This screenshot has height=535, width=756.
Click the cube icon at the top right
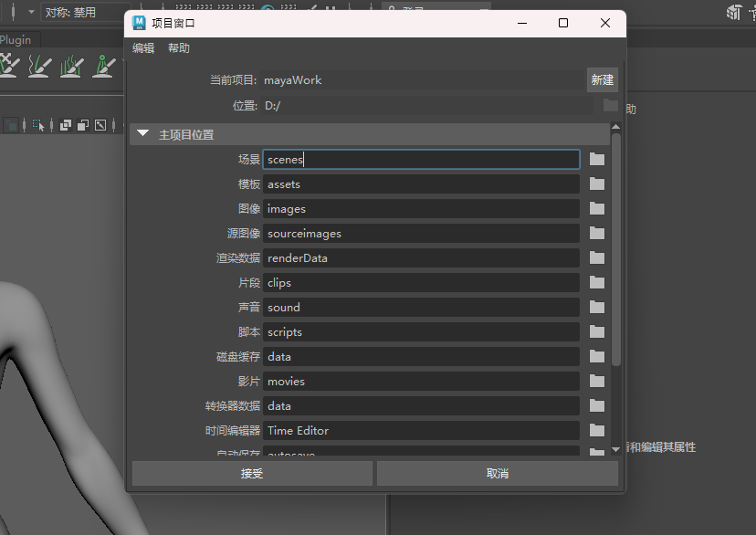click(x=734, y=12)
